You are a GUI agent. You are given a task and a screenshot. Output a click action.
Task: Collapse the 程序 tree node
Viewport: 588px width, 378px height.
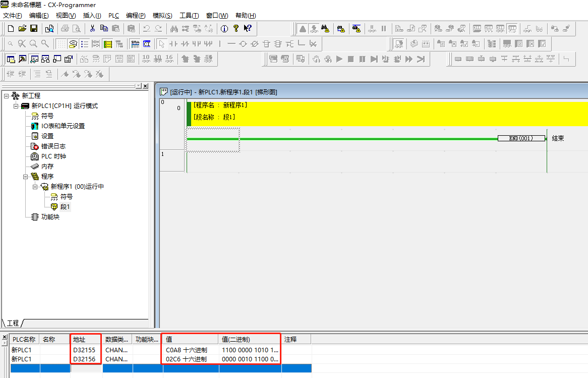[26, 177]
